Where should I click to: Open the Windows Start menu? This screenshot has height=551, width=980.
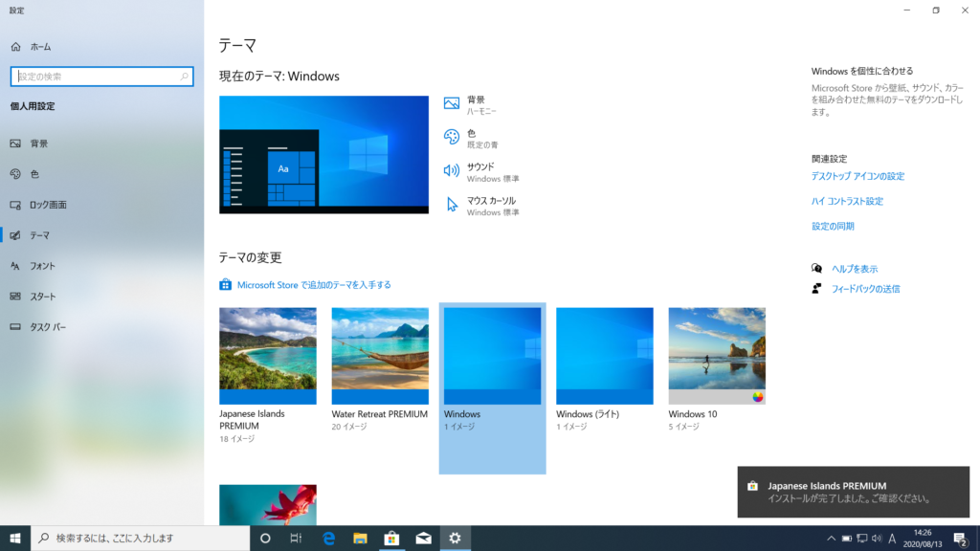(15, 538)
